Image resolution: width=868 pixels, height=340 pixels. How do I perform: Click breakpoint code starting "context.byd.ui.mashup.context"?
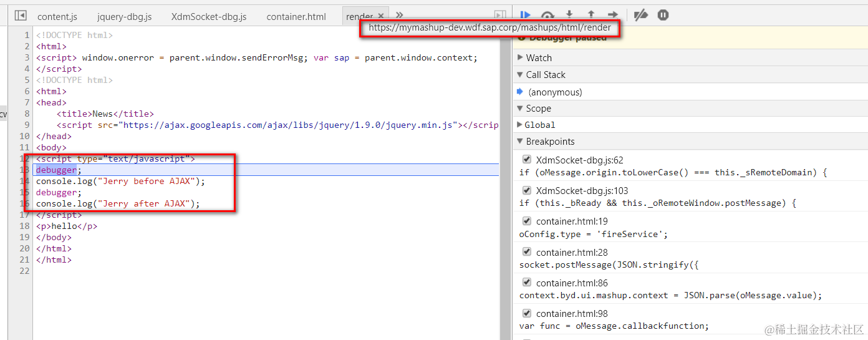(x=671, y=295)
